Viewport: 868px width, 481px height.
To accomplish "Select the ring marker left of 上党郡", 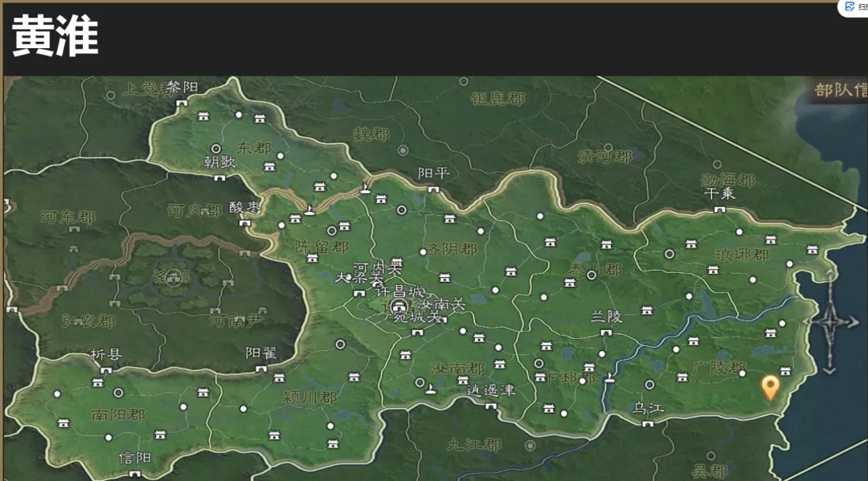I will tap(110, 95).
